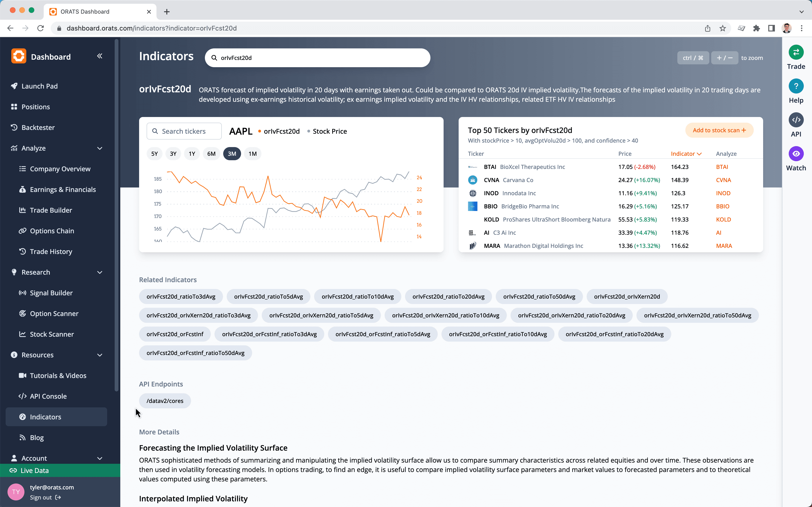Click the sidebar vertical scrollbar
This screenshot has width=812, height=507.
[x=116, y=214]
